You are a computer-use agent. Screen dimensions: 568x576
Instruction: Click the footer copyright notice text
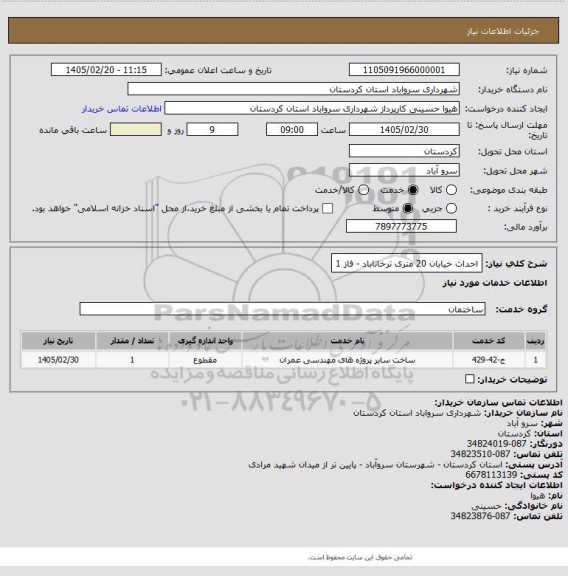(x=360, y=557)
